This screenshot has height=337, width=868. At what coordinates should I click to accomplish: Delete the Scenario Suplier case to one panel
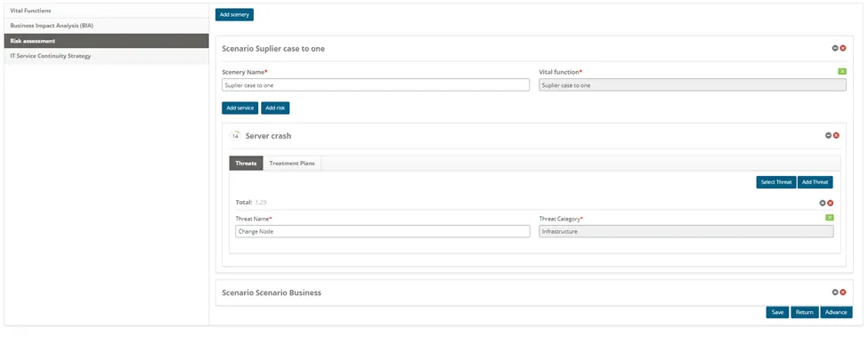coord(843,48)
